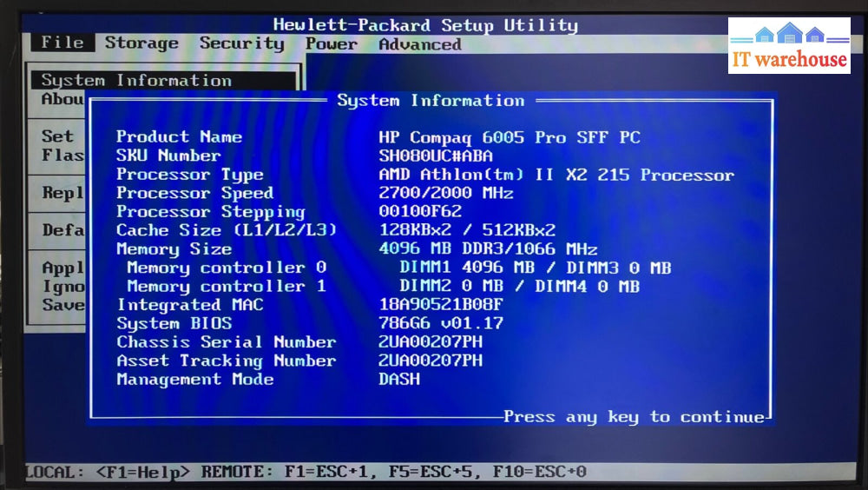Click Memory controller 1 label

(x=227, y=286)
